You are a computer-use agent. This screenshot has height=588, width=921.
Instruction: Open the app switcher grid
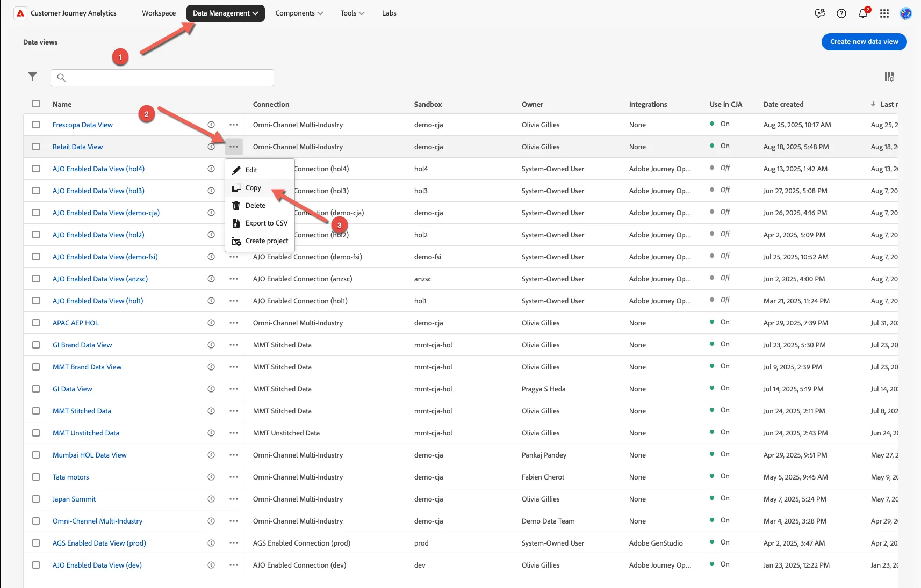[884, 13]
